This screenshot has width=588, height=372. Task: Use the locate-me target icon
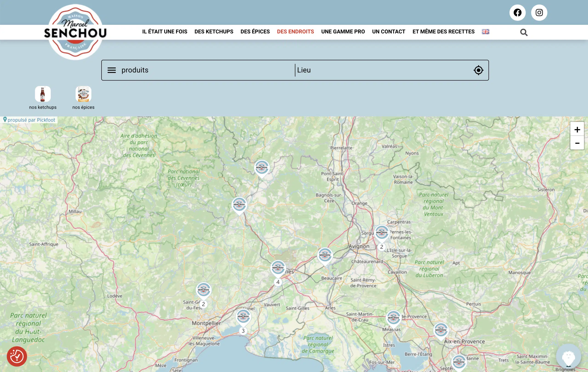[x=478, y=70]
